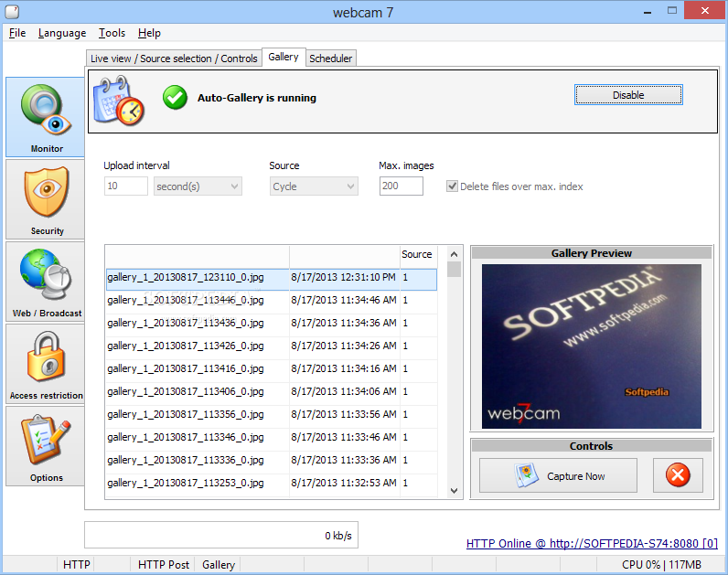
Task: Open the HTTP Online server link
Action: pos(592,543)
